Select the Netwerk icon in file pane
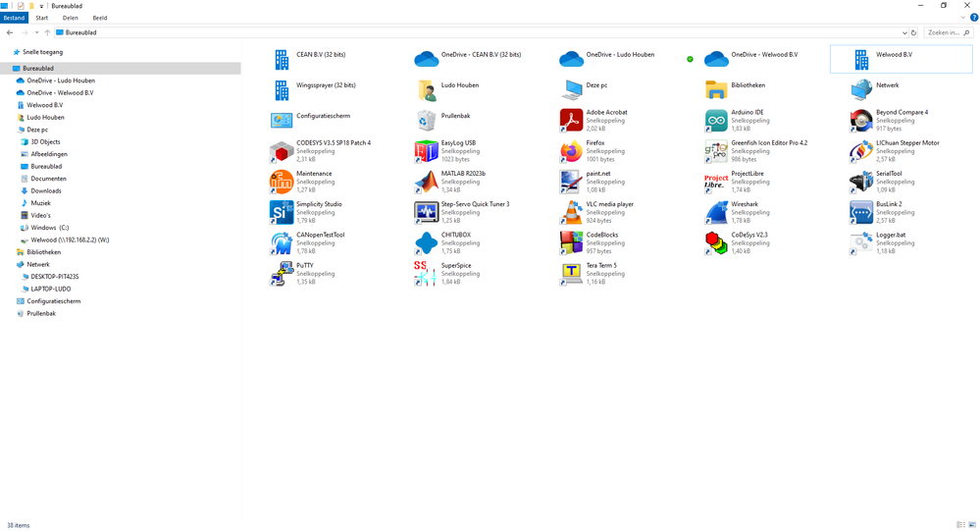The image size is (980, 531). click(861, 89)
